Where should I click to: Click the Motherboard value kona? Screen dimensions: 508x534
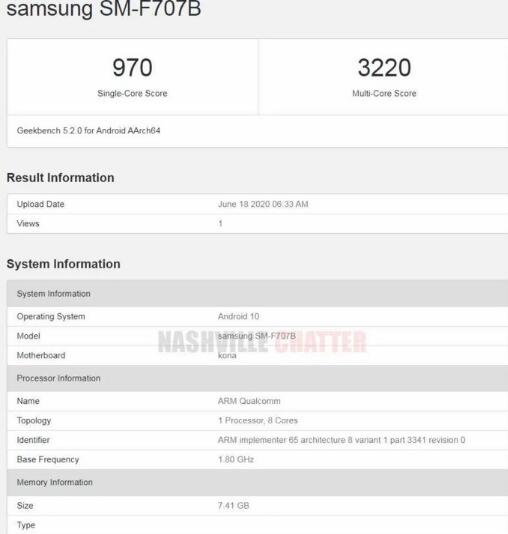point(227,355)
